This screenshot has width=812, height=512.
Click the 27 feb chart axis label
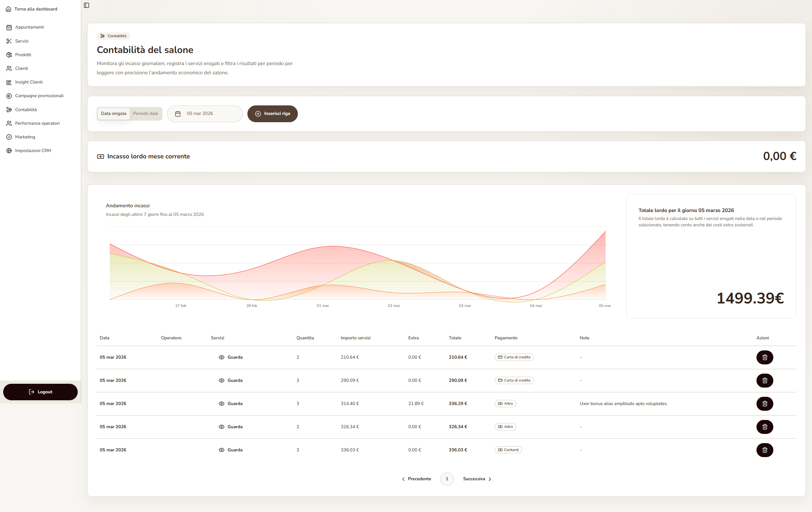click(181, 306)
